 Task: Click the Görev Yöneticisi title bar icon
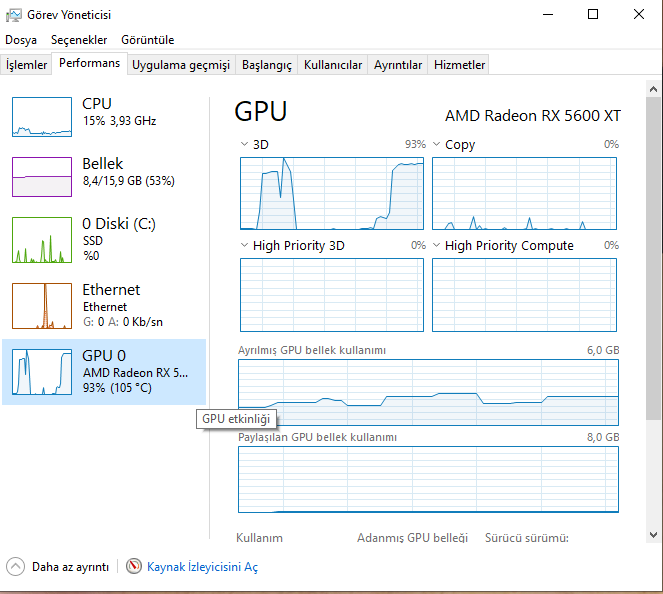pyautogui.click(x=13, y=15)
